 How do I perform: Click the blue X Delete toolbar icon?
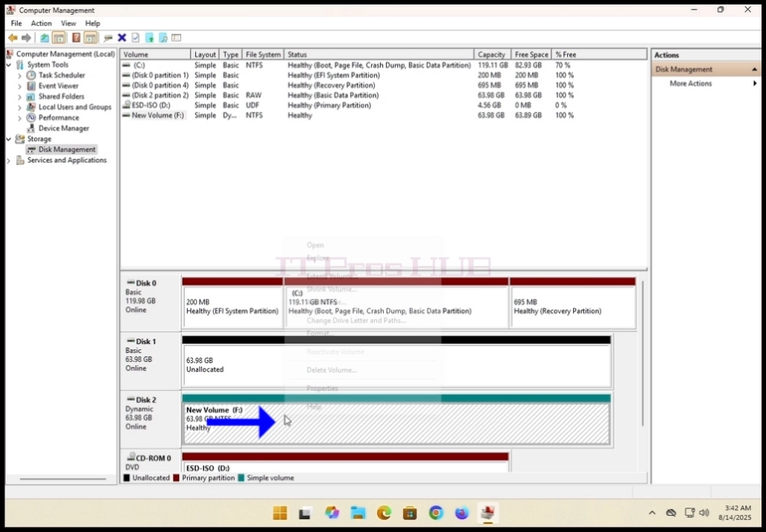click(122, 37)
